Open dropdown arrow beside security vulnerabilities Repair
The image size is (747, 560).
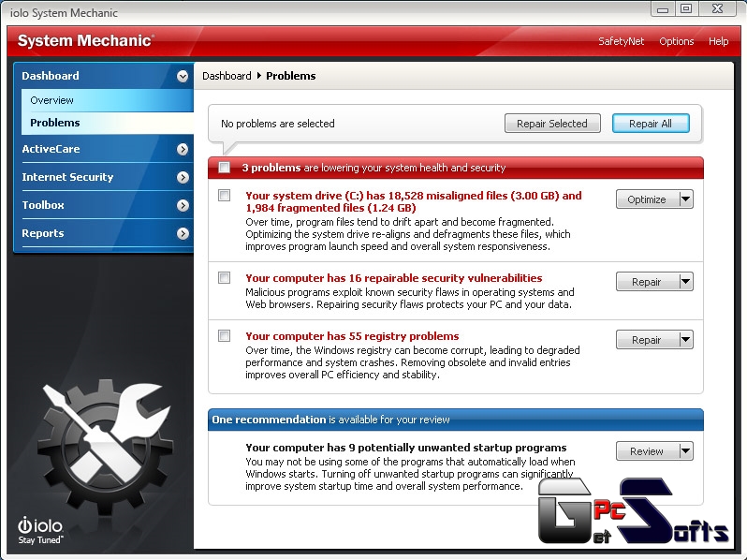click(x=685, y=282)
